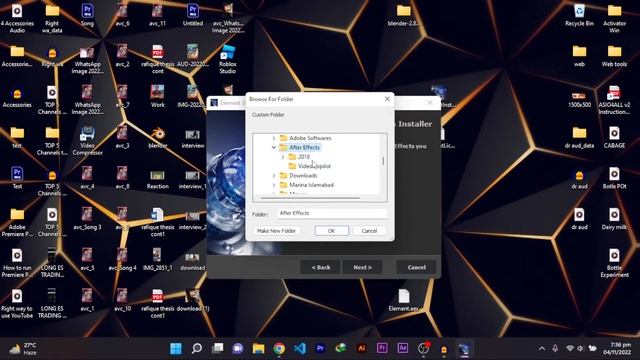Viewport: 640px width, 360px height.
Task: Select the 4 Accessories Audio file
Action: pos(17,18)
